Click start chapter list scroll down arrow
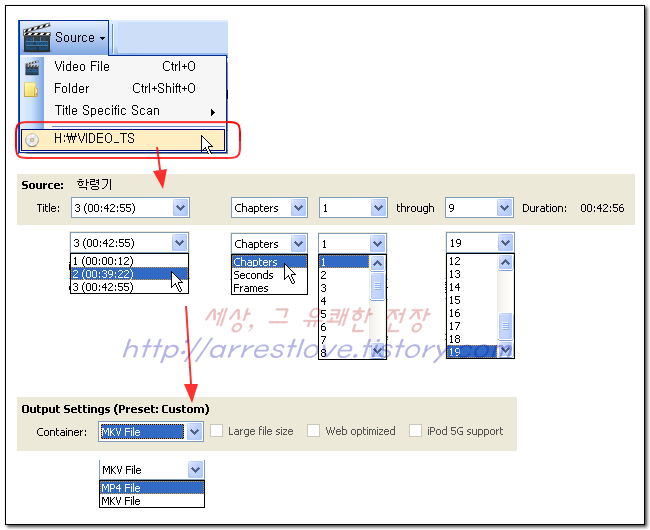This screenshot has width=650, height=530. click(377, 351)
